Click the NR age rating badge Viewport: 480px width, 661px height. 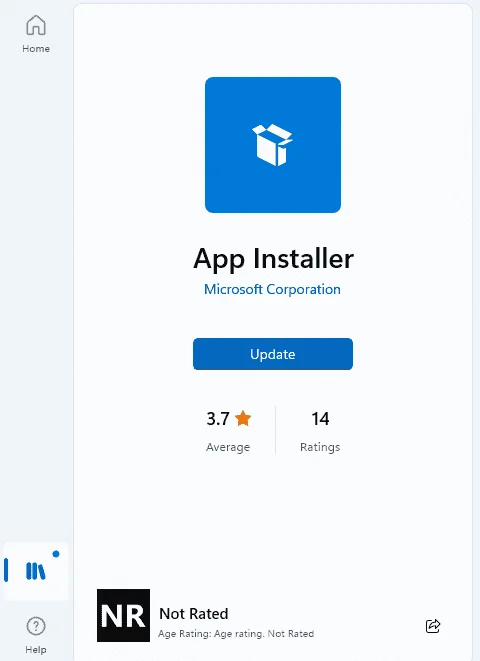(x=123, y=615)
